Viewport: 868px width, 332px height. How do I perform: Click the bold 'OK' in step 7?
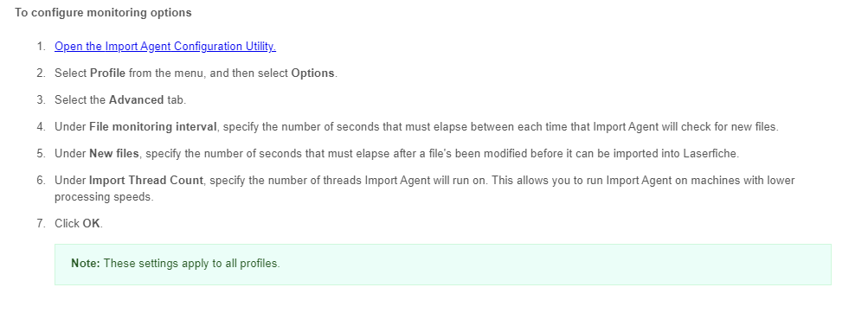[92, 224]
